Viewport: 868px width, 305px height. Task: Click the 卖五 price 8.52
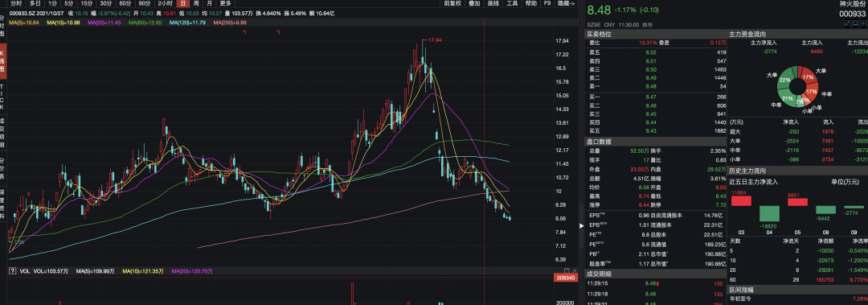coord(651,52)
